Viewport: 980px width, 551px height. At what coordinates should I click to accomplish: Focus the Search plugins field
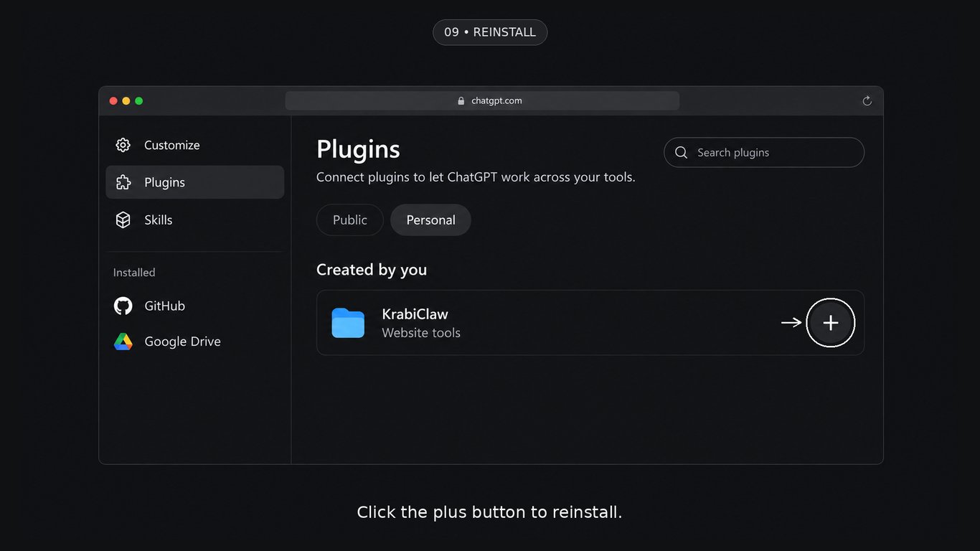pyautogui.click(x=764, y=153)
